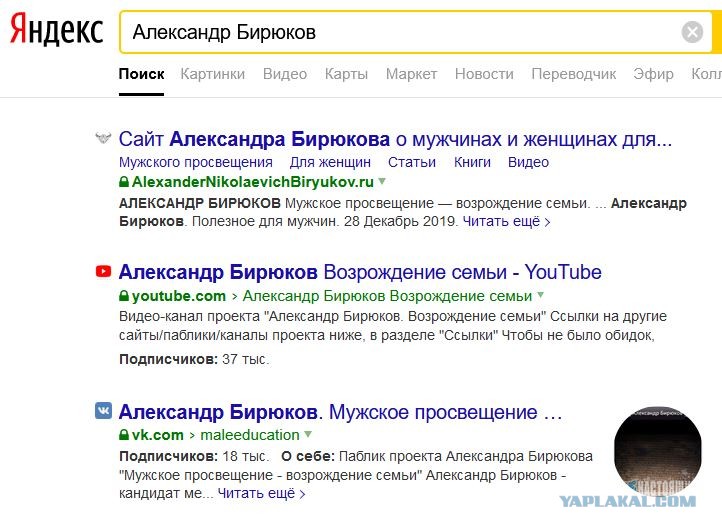
Task: Open the Переводчик tab
Action: point(574,74)
